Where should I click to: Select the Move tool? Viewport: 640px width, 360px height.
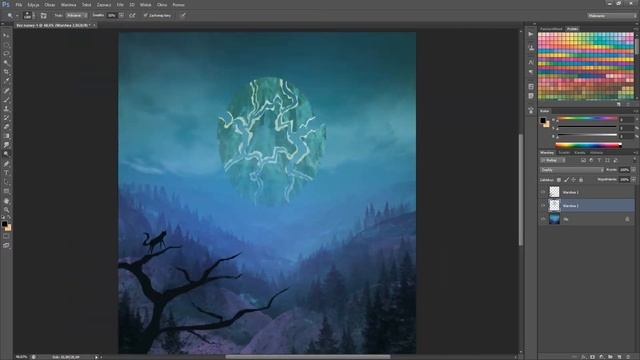tap(6, 36)
